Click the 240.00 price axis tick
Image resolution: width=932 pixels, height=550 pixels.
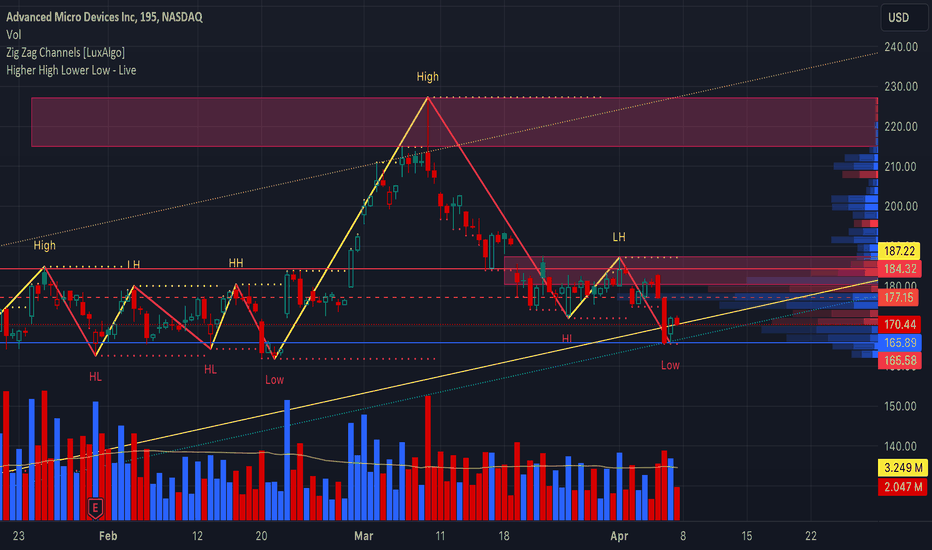[900, 47]
